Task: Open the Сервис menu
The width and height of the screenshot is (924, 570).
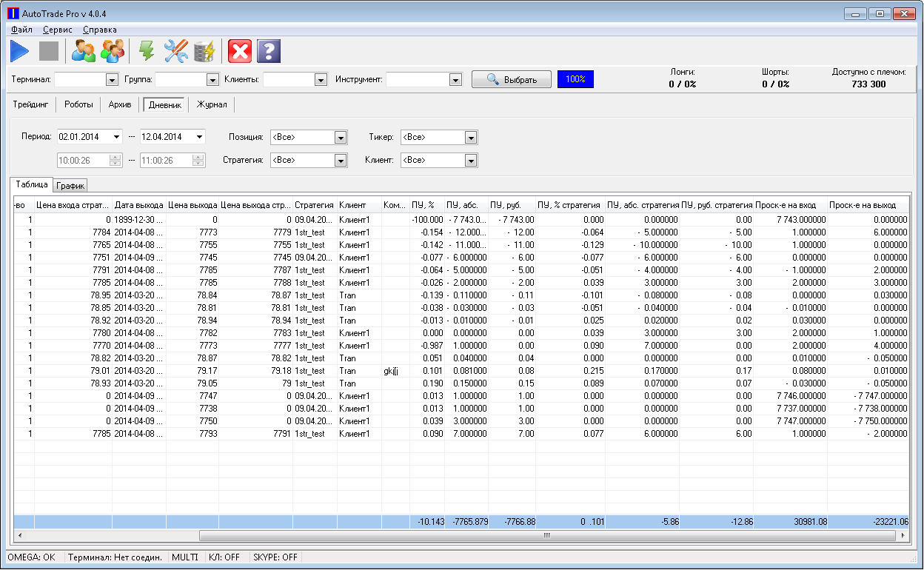Action: tap(58, 30)
